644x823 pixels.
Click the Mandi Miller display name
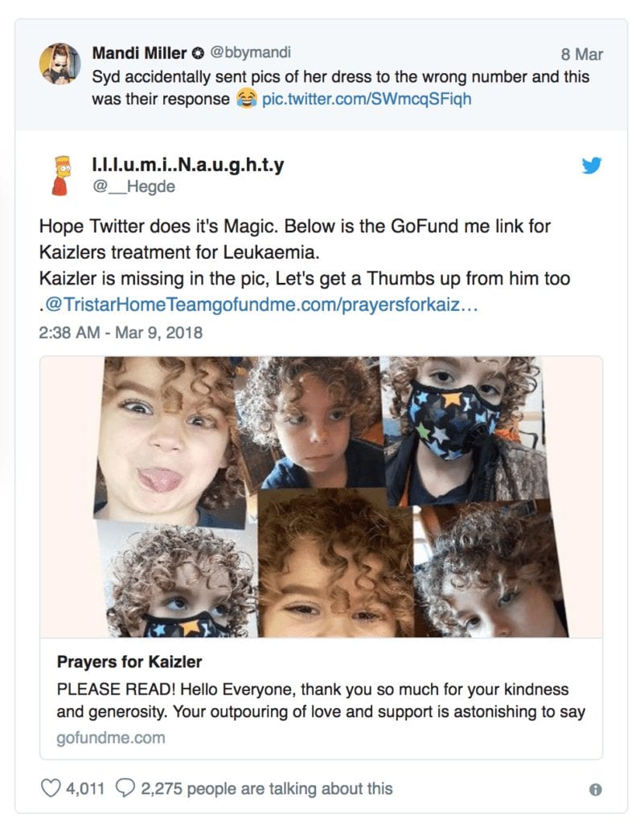pyautogui.click(x=139, y=53)
